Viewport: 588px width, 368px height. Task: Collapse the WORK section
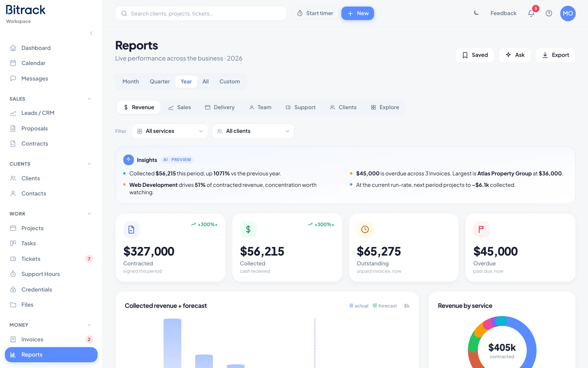tap(89, 214)
